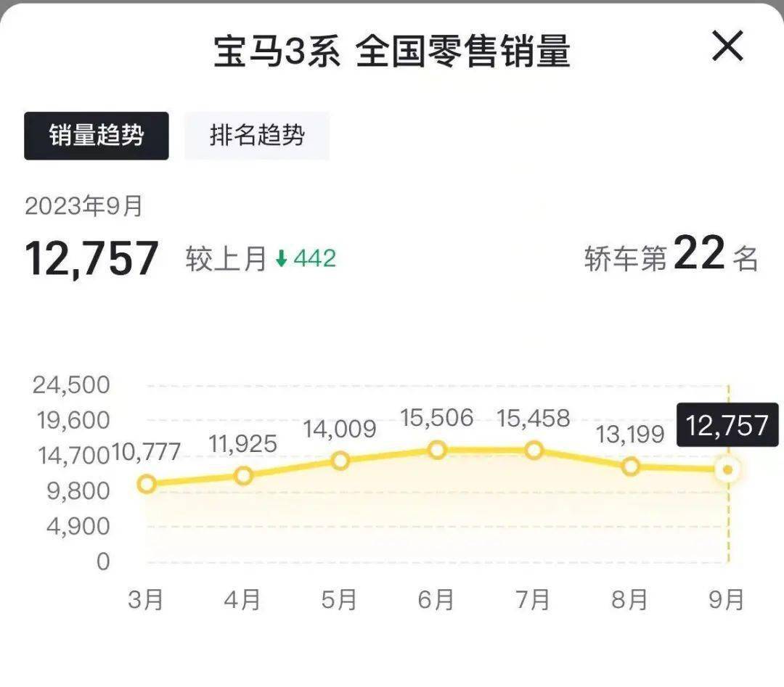Select the 6月 data point on chart
Screen dimensions: 784x687
pos(438,451)
